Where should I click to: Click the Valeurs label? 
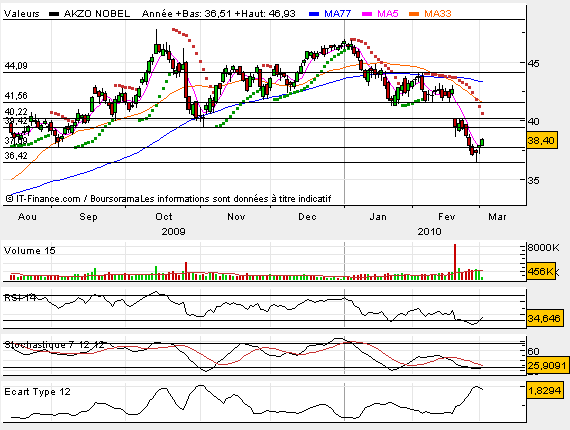(21, 14)
